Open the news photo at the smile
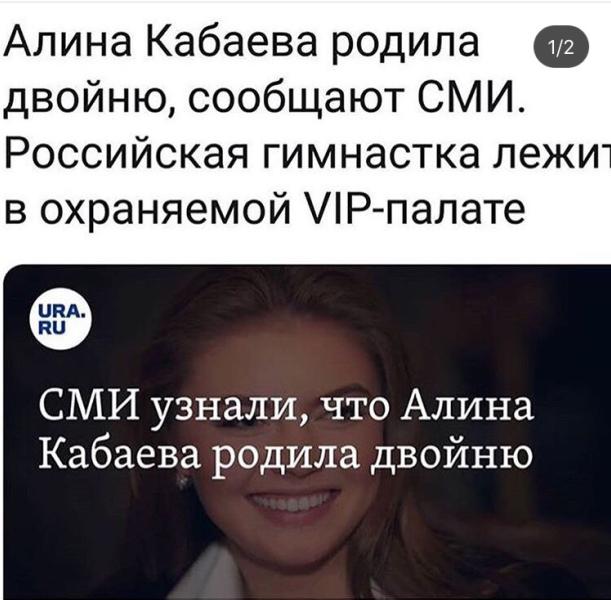 [x=292, y=503]
